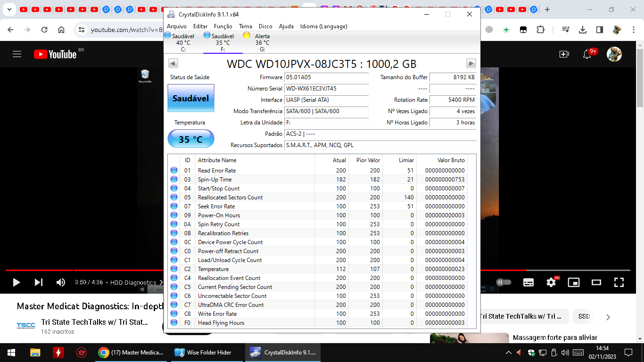The height and width of the screenshot is (362, 644).
Task: Open the YouTube account avatar menu
Action: (614, 54)
